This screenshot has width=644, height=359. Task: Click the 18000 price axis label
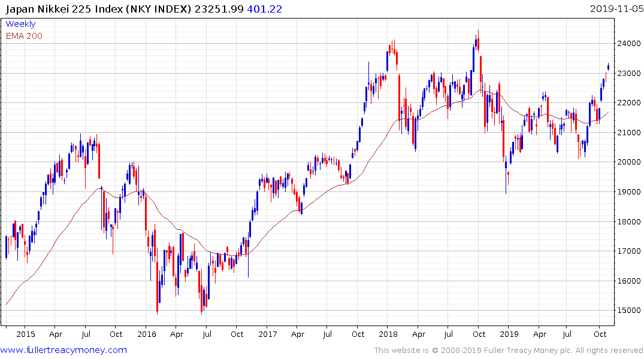[629, 221]
